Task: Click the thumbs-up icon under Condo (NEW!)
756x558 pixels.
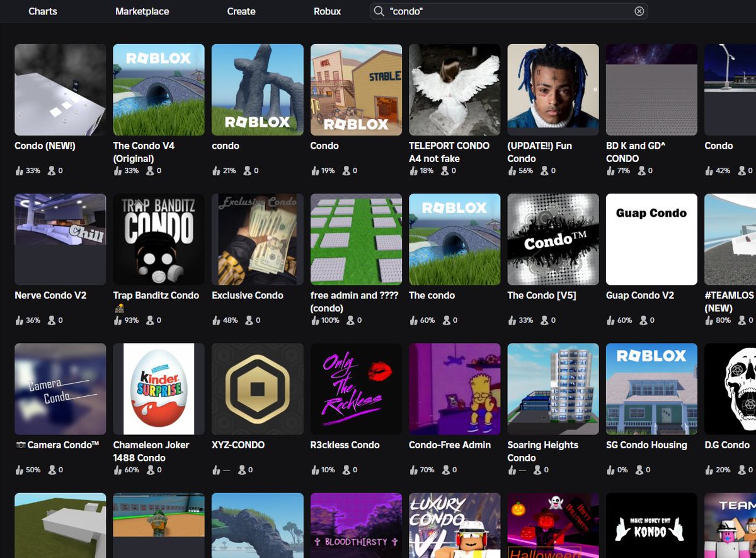Action: tap(20, 171)
